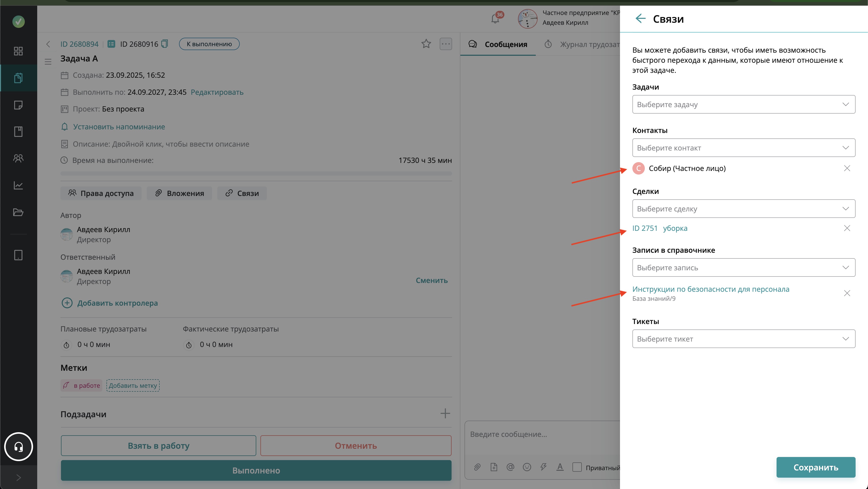Open the Выберите контакт dropdown
The width and height of the screenshot is (868, 489).
(x=743, y=147)
